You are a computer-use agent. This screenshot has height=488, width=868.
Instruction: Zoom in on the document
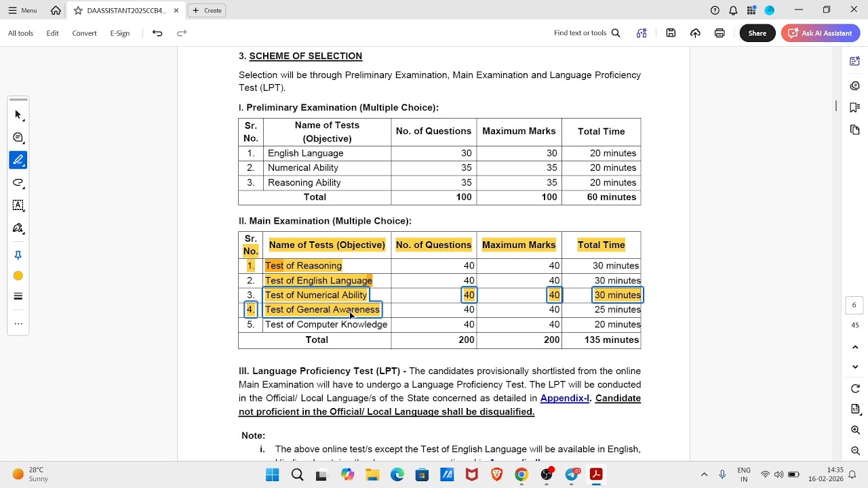(x=855, y=430)
